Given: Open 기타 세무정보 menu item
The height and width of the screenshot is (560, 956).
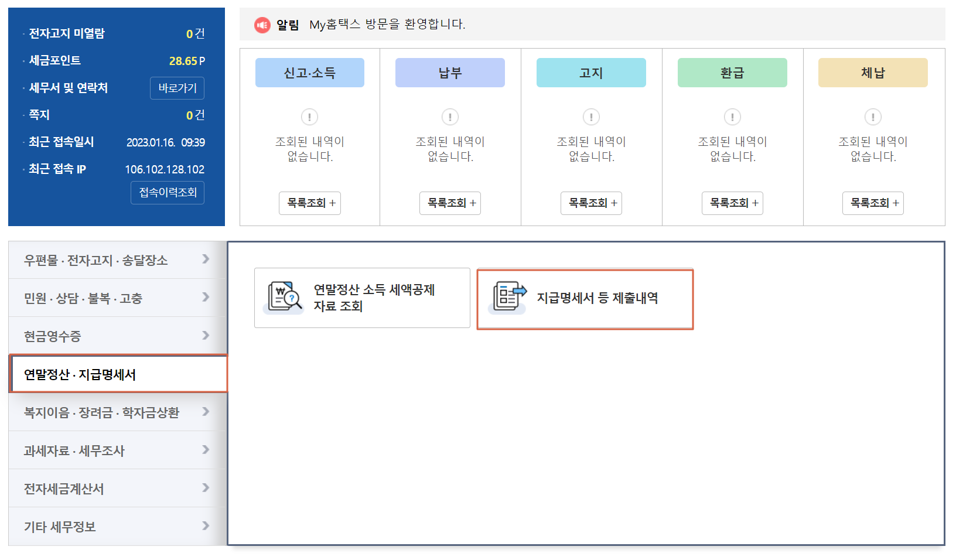Looking at the screenshot, I should click(x=117, y=527).
